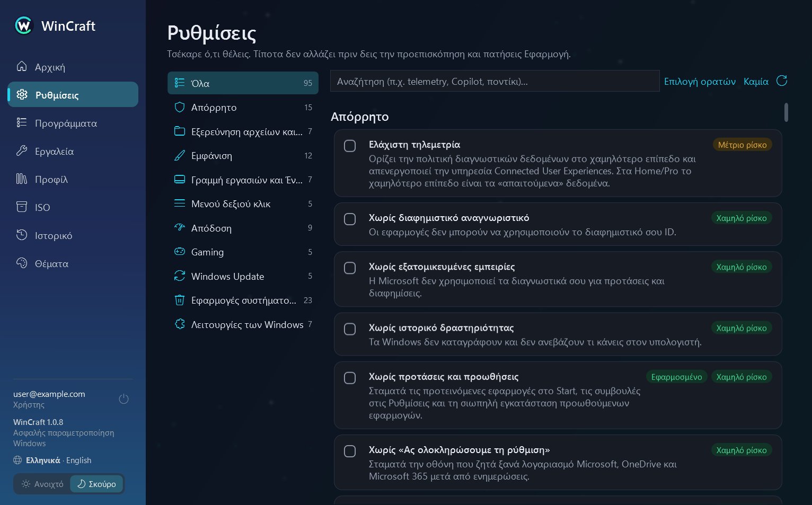Select the Όλα category tab
This screenshot has height=505, width=812.
tap(243, 83)
